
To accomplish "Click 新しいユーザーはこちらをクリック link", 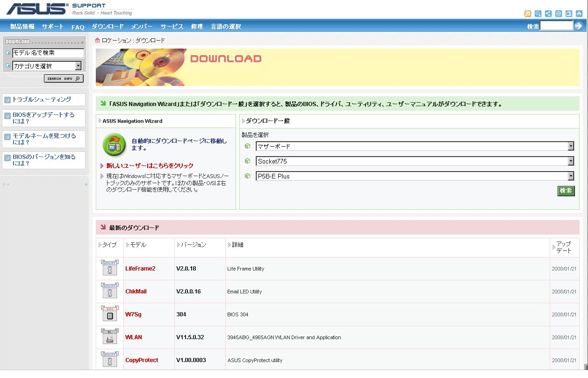I will (x=150, y=166).
